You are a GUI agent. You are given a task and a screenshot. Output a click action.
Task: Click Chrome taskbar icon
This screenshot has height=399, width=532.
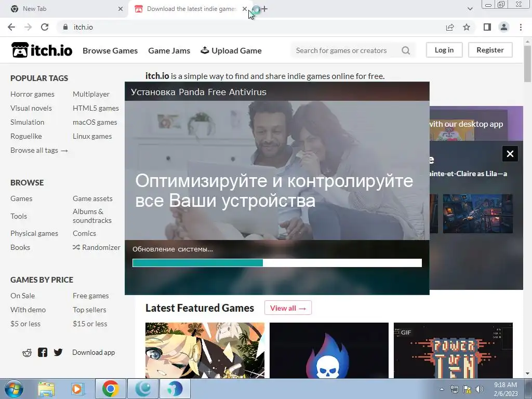[110, 389]
